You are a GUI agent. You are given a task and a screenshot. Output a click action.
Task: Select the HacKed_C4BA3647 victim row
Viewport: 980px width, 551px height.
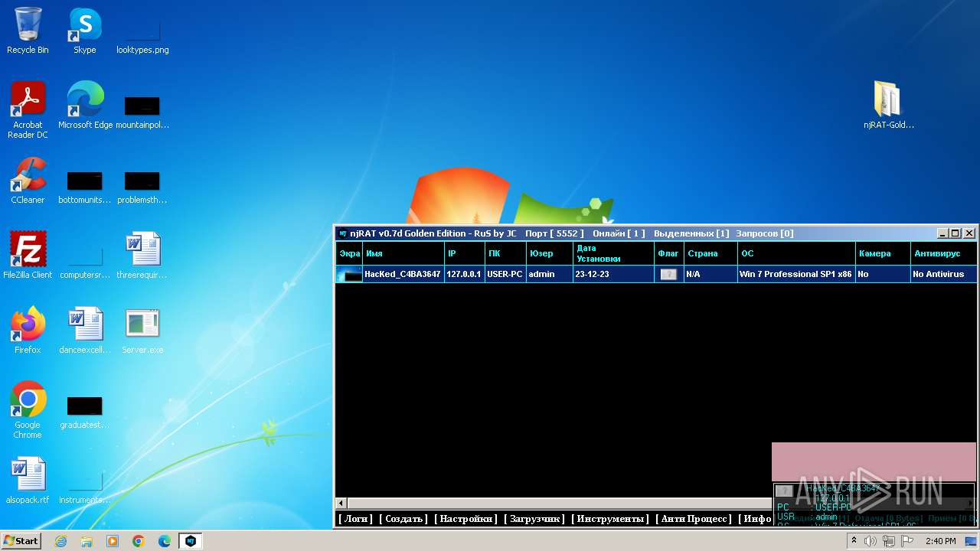coord(656,274)
